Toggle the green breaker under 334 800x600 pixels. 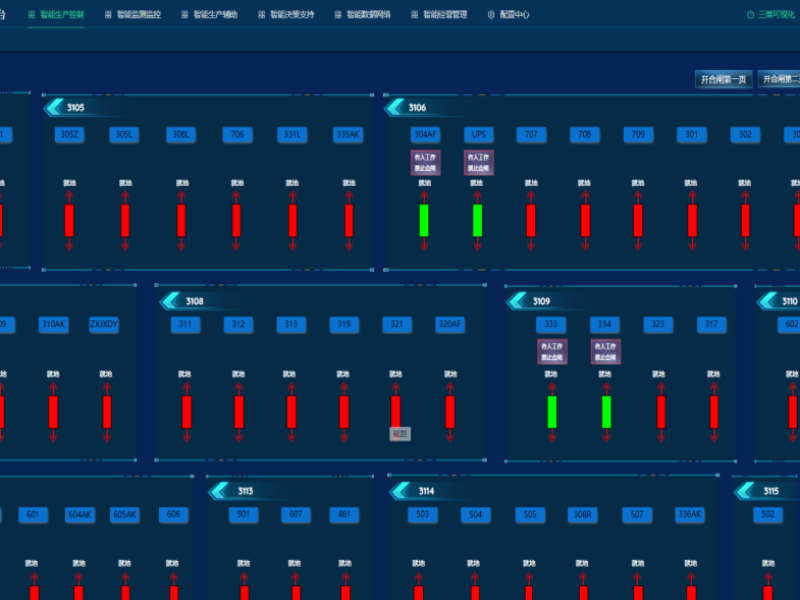(x=606, y=411)
